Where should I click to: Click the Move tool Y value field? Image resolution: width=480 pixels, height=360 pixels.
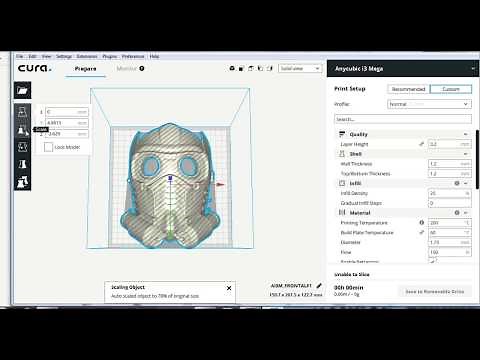(67, 123)
